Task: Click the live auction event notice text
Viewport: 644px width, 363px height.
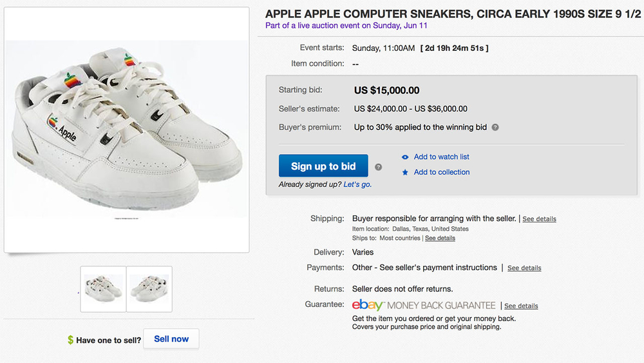Action: (346, 26)
